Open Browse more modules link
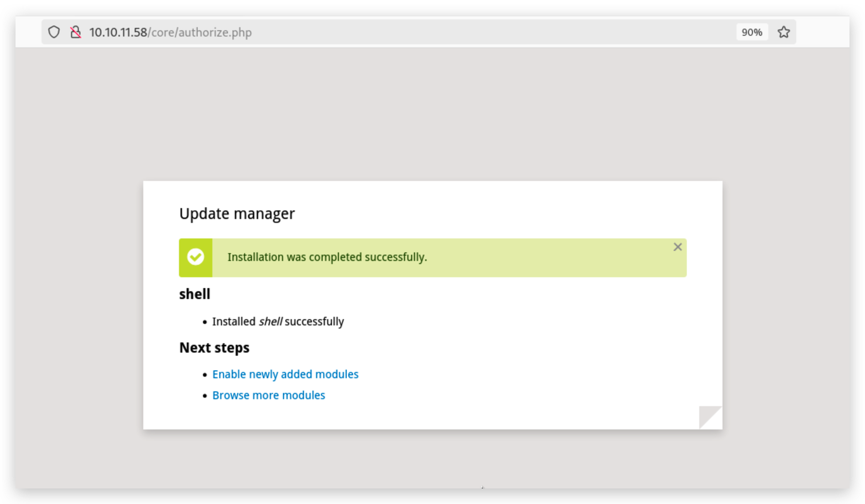The image size is (865, 504). pos(269,395)
